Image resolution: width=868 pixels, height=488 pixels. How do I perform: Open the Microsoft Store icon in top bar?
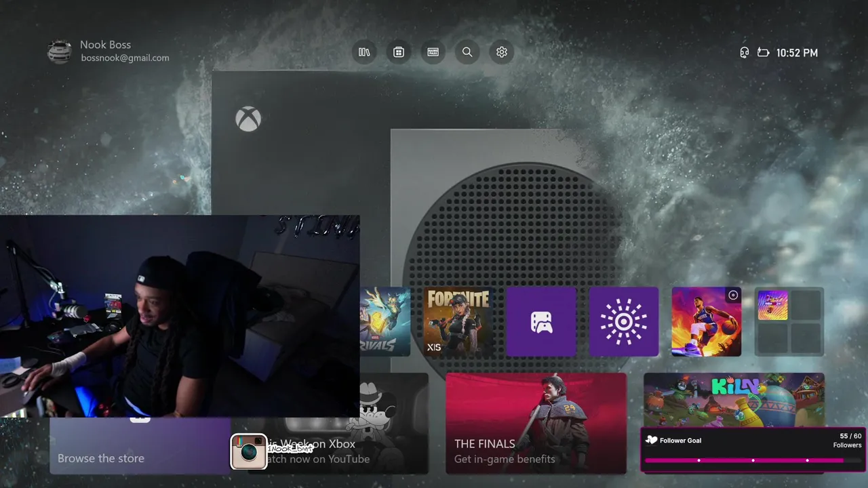[x=399, y=52]
